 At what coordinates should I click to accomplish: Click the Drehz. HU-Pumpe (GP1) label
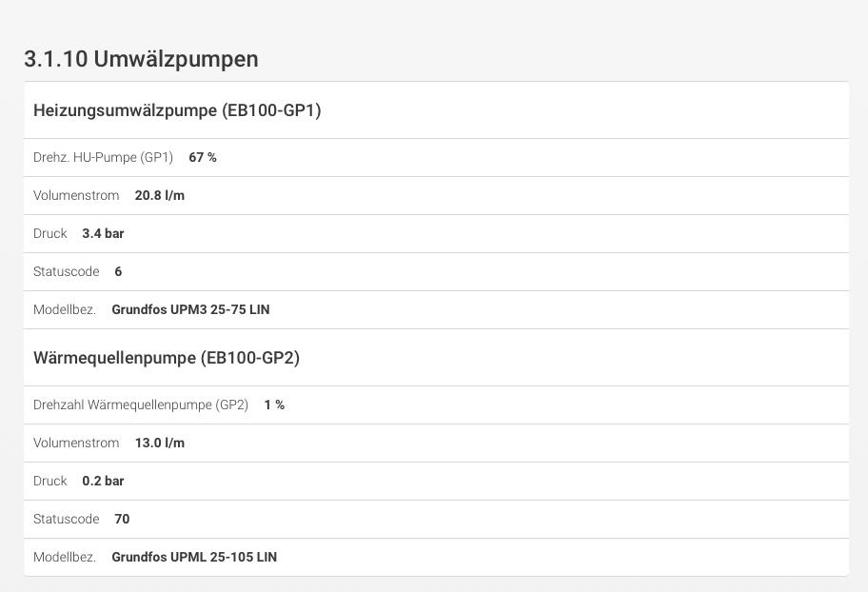pyautogui.click(x=103, y=157)
